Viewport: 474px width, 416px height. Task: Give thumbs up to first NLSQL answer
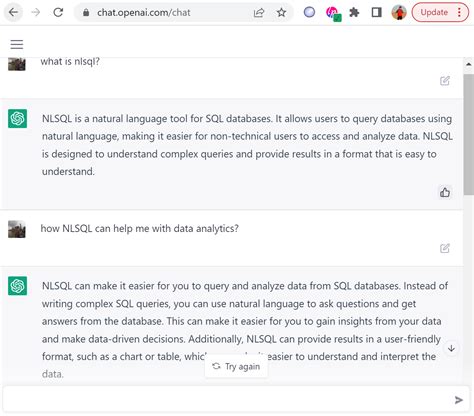coord(445,192)
